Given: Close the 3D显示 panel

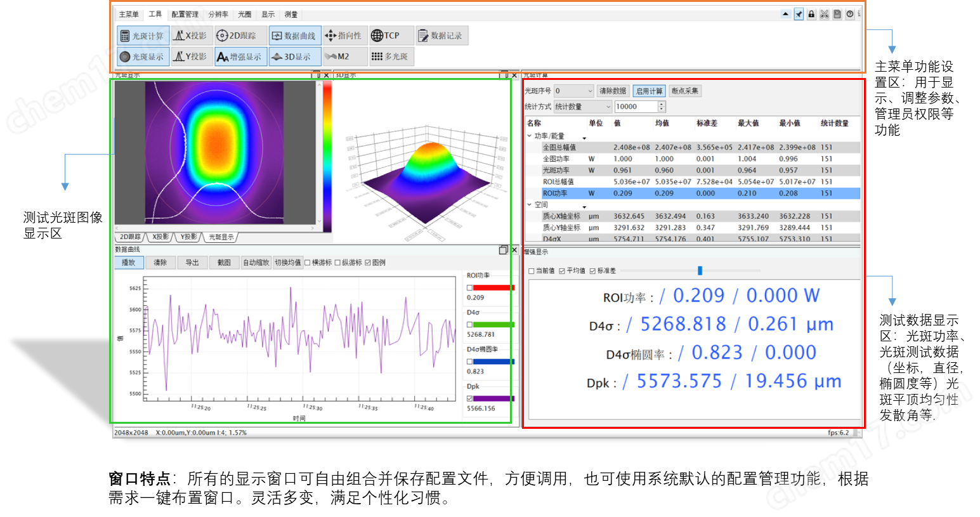Looking at the screenshot, I should [x=514, y=75].
